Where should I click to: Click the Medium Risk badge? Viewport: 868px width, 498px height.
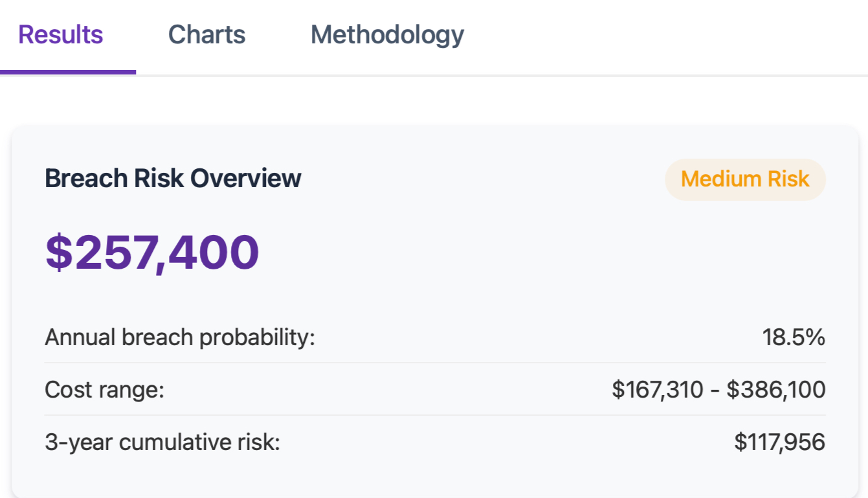coord(745,179)
